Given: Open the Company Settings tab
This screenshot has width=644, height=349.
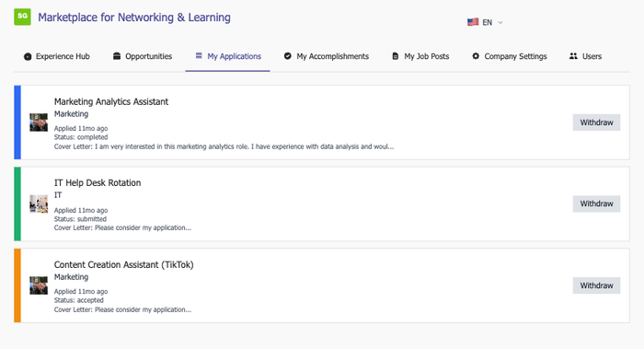Looking at the screenshot, I should tap(510, 56).
